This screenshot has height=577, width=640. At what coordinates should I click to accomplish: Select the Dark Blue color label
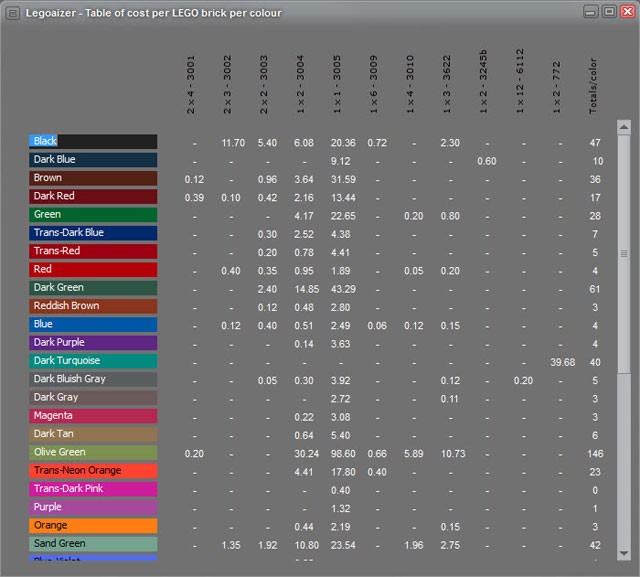click(x=92, y=160)
